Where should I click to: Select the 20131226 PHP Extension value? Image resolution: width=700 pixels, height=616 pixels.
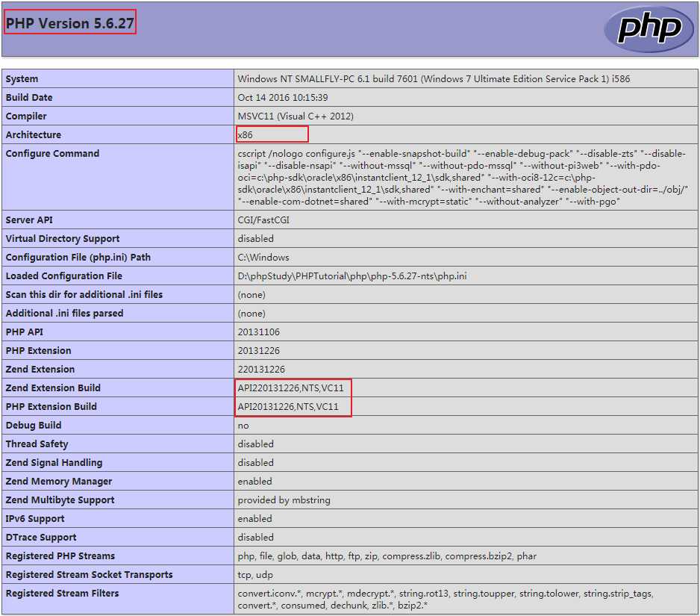click(258, 351)
